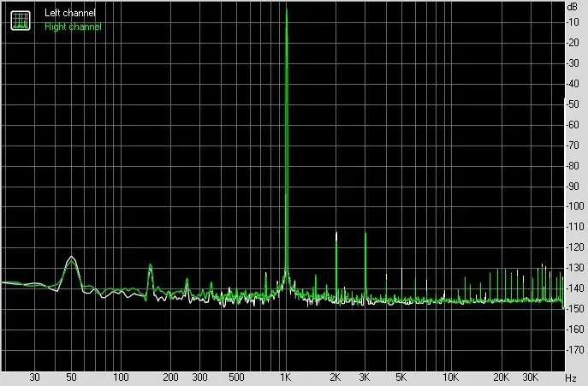Click the 50 Hz hum peak
The width and height of the screenshot is (588, 386).
pos(71,258)
